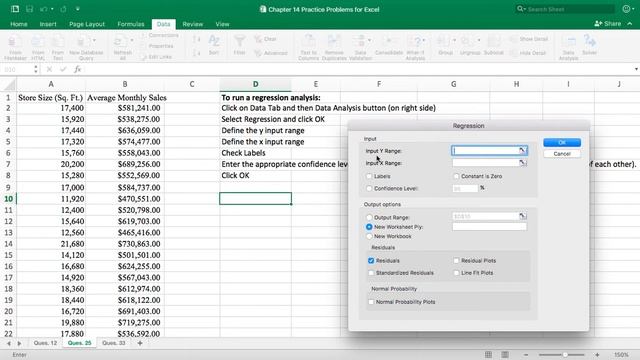Expand the formula bar with the arrow
Viewport: 640px width, 360px height.
point(636,69)
